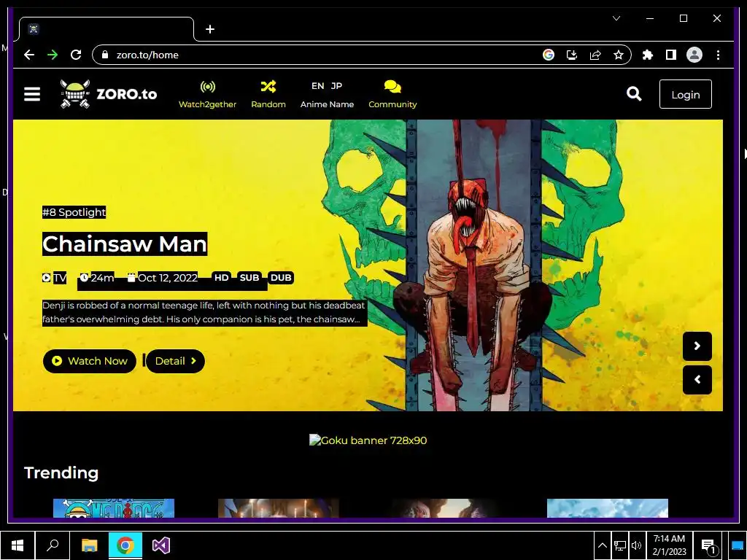Reload the zoro.to page

click(x=76, y=55)
